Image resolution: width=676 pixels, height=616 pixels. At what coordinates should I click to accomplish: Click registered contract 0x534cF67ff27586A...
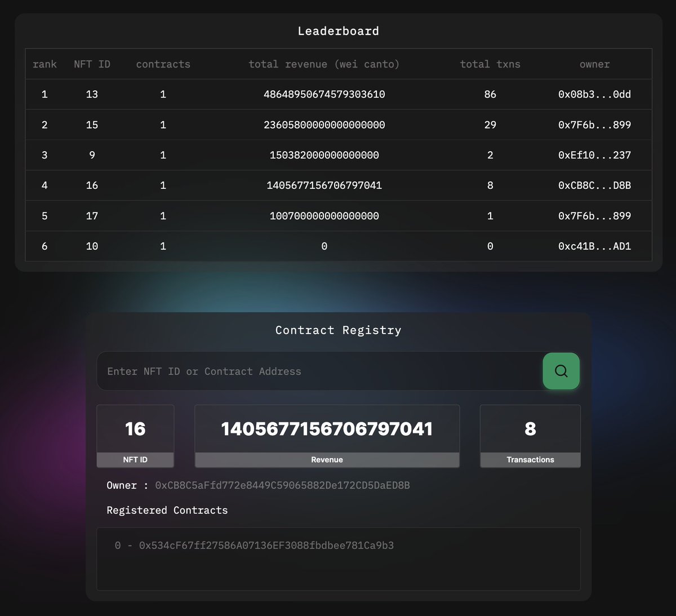(x=266, y=545)
